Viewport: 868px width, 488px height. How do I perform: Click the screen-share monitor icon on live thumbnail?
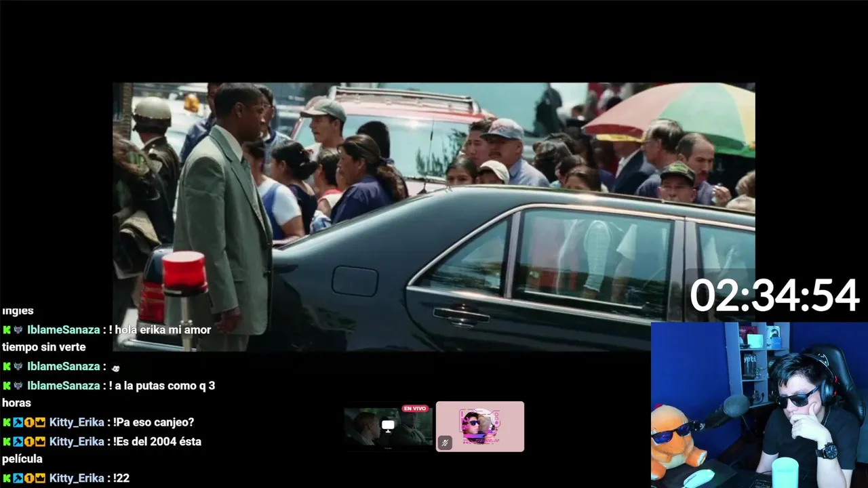[388, 426]
